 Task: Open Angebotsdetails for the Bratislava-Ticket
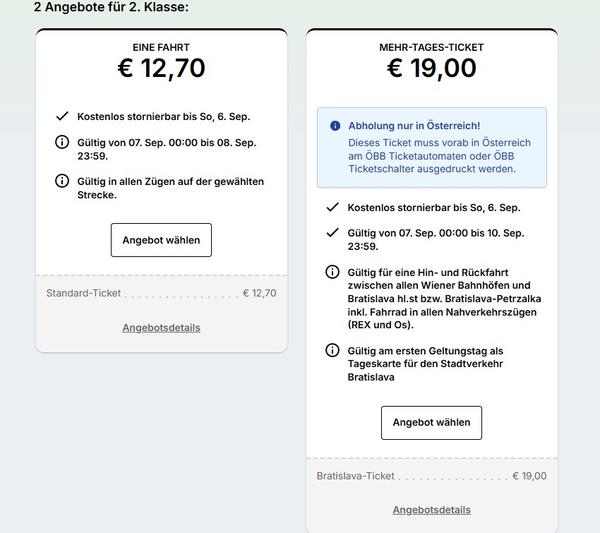click(431, 510)
